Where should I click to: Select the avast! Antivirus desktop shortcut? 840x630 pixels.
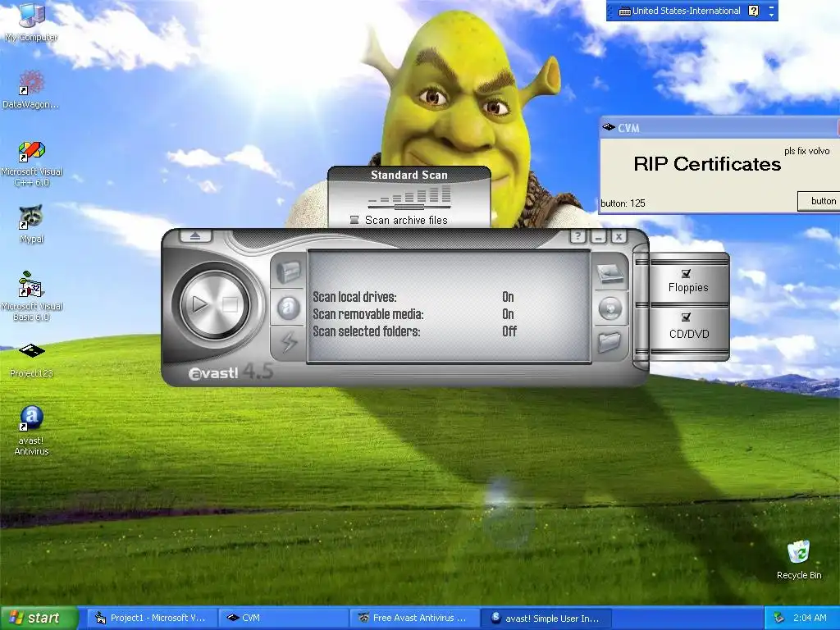[x=32, y=431]
